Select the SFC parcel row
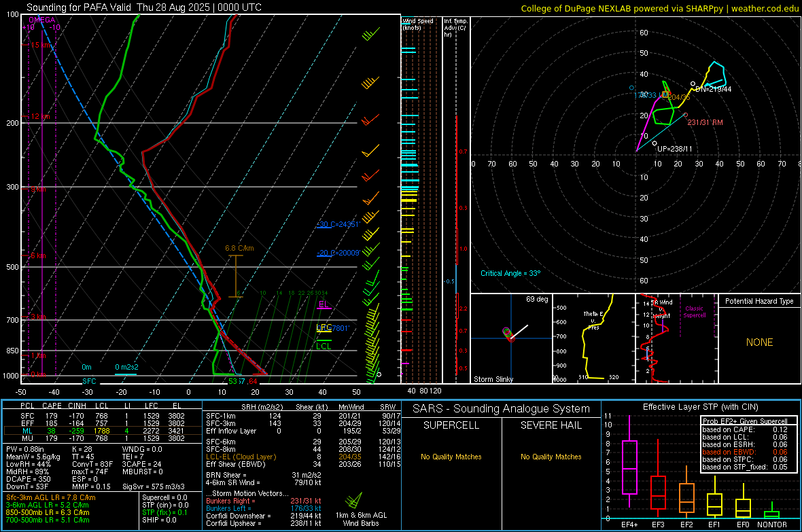 pos(103,416)
